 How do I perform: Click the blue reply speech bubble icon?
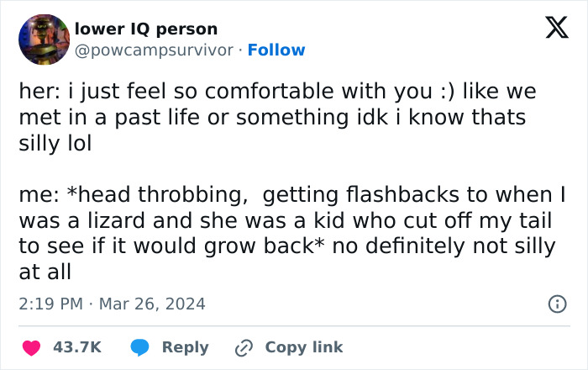[x=139, y=346]
